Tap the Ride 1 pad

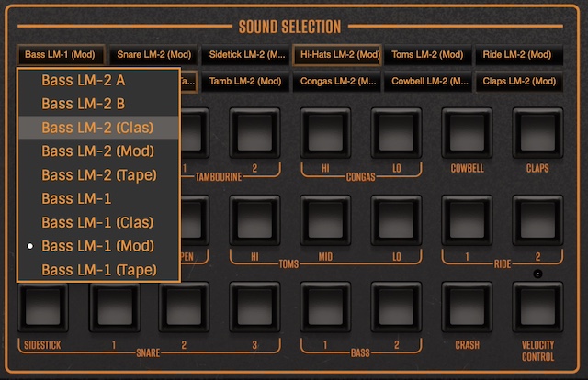click(467, 220)
